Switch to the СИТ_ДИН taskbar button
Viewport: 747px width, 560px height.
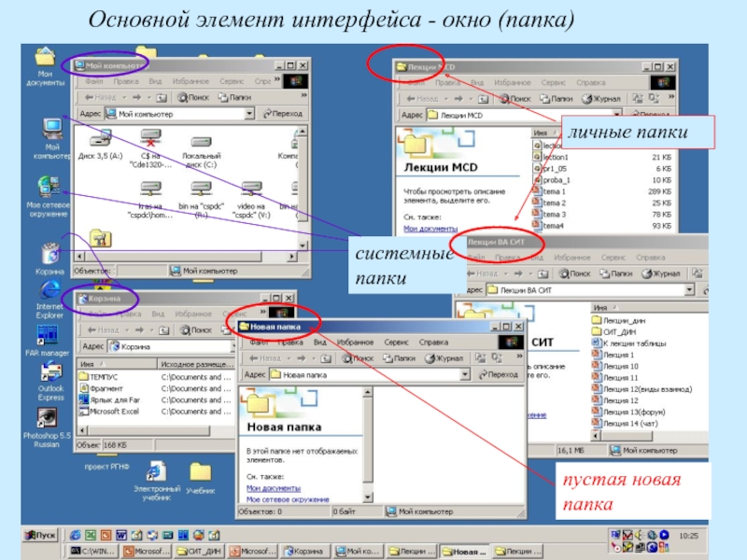pyautogui.click(x=199, y=551)
